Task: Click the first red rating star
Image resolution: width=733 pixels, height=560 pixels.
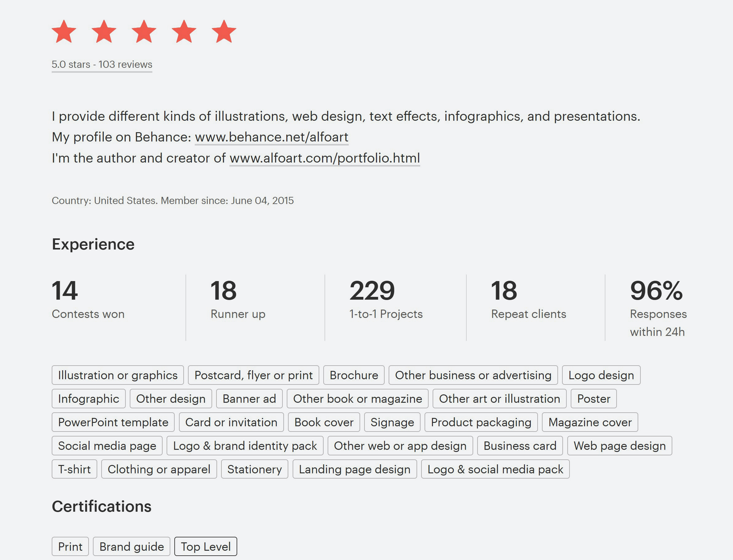Action: pyautogui.click(x=64, y=32)
